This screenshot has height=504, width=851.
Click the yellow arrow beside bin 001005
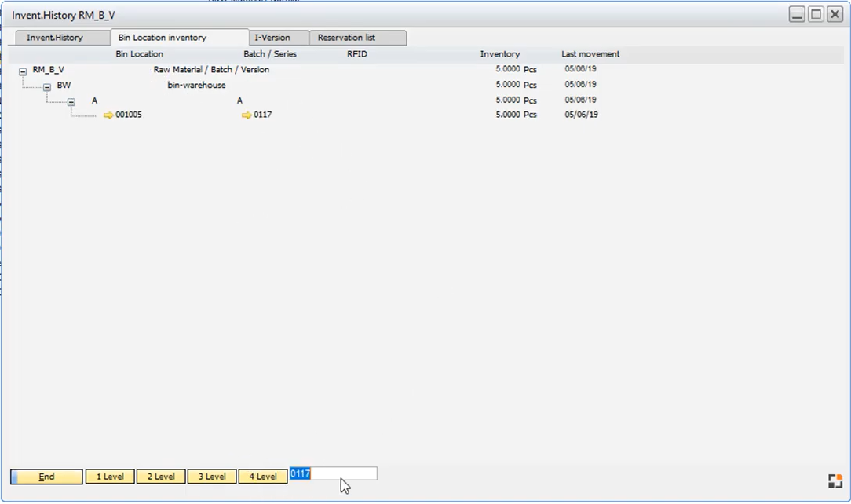click(108, 115)
